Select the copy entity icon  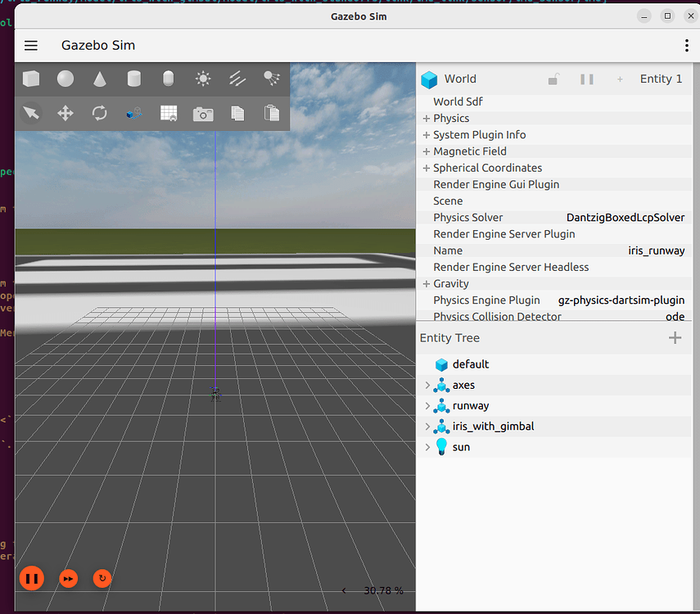pyautogui.click(x=237, y=113)
